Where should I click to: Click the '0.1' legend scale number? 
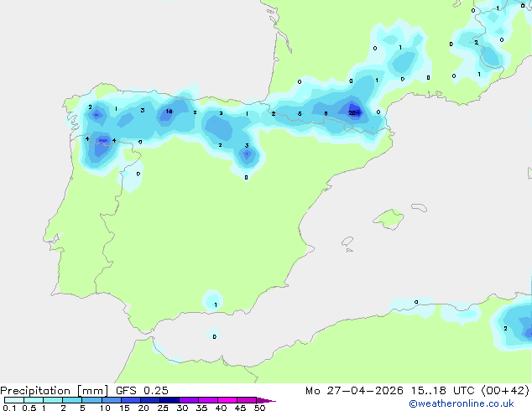pos(9,408)
